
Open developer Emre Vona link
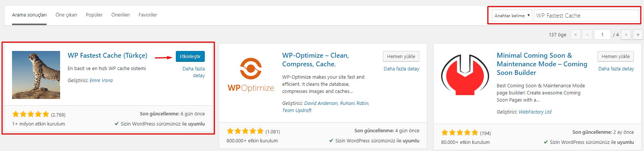(101, 81)
